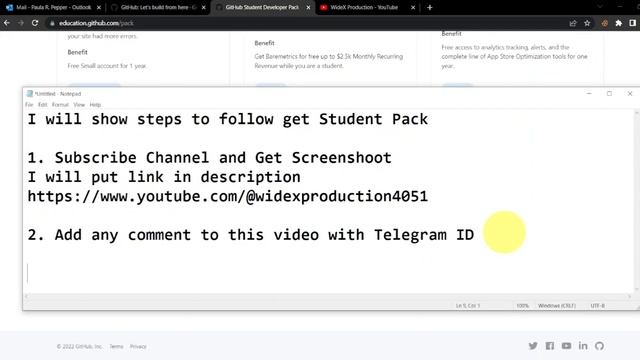Screen dimensions: 640x360
Task: Select the GitHub Student Developer Pack tab
Action: pos(262,7)
